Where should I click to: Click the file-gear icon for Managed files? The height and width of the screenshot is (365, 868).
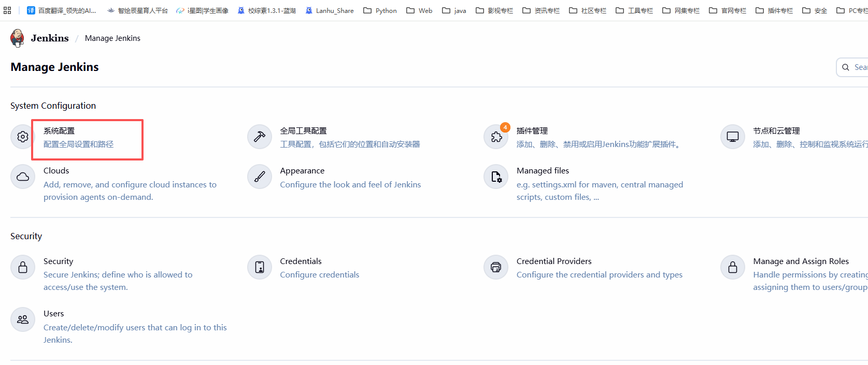point(496,177)
